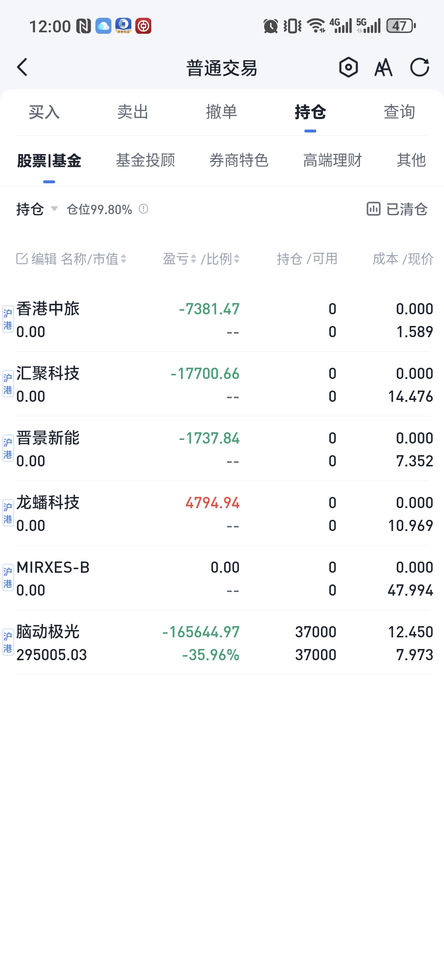Refresh holdings with the circular arrow icon
Image resolution: width=444 pixels, height=980 pixels.
pyautogui.click(x=420, y=68)
